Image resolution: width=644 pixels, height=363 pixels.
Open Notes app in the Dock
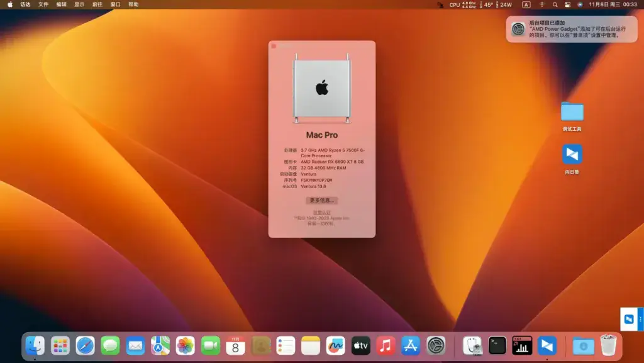coord(311,346)
